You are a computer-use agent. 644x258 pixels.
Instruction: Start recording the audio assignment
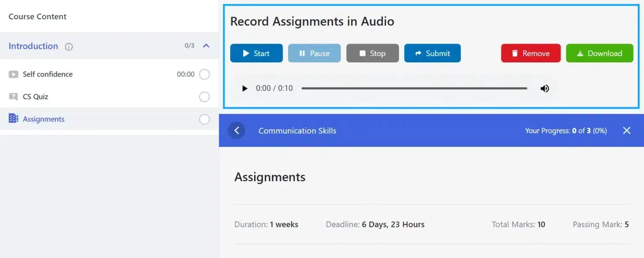coord(256,53)
